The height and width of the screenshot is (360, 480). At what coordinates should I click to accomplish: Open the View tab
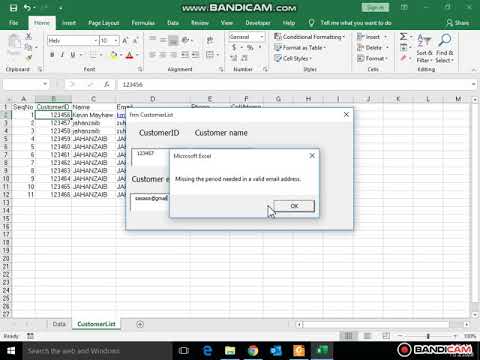tap(227, 23)
